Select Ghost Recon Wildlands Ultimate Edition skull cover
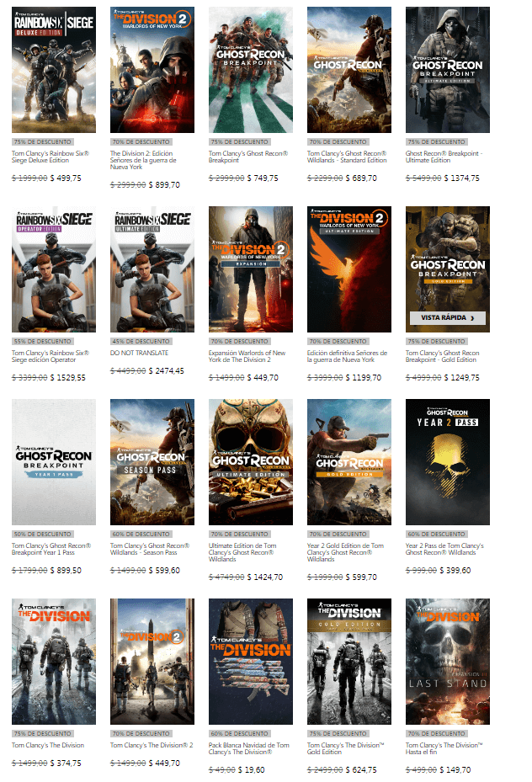This screenshot has width=532, height=782. [x=251, y=461]
